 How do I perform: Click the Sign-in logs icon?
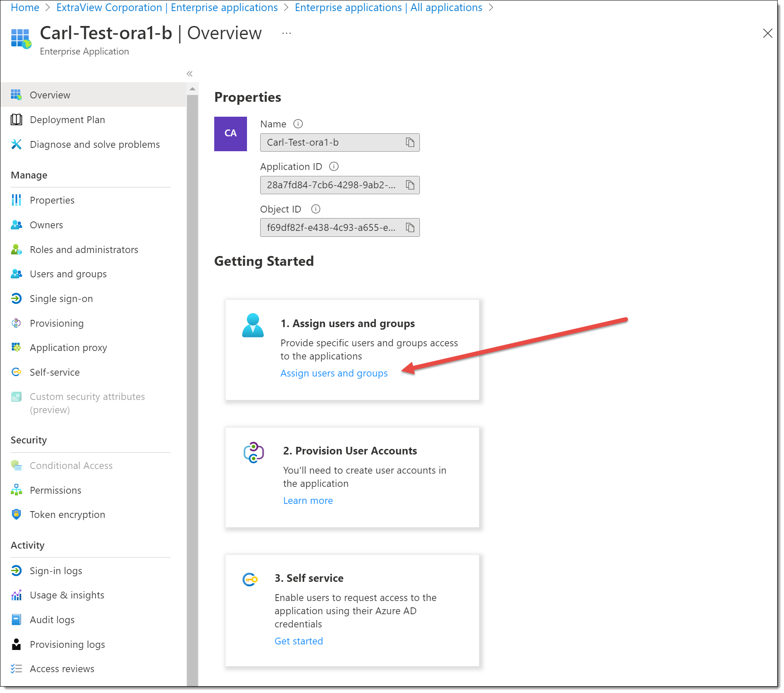[x=16, y=571]
